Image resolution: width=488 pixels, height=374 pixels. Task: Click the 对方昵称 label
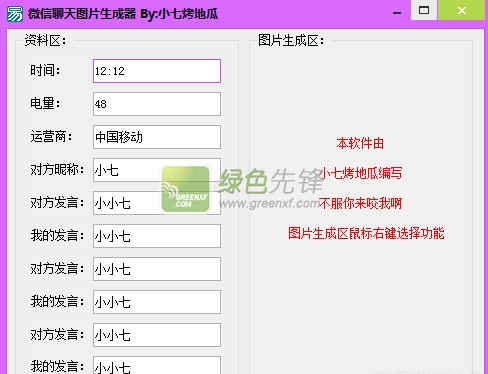tap(57, 170)
